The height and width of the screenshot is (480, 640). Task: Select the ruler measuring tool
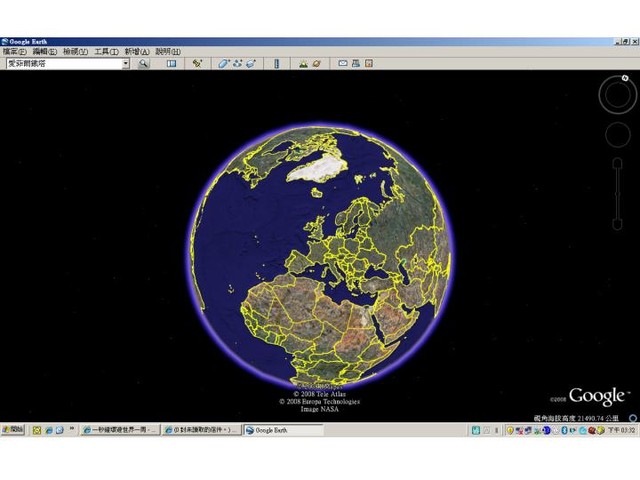277,64
